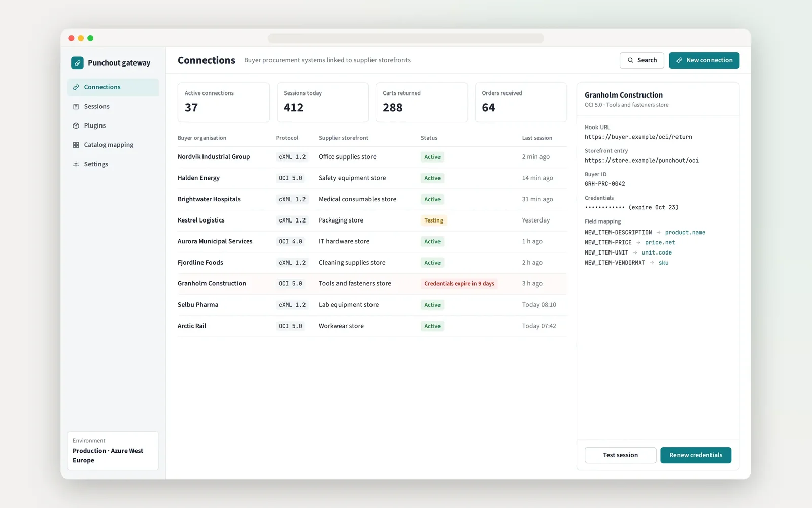
Task: Click Aurora Municipal Services row
Action: click(372, 242)
